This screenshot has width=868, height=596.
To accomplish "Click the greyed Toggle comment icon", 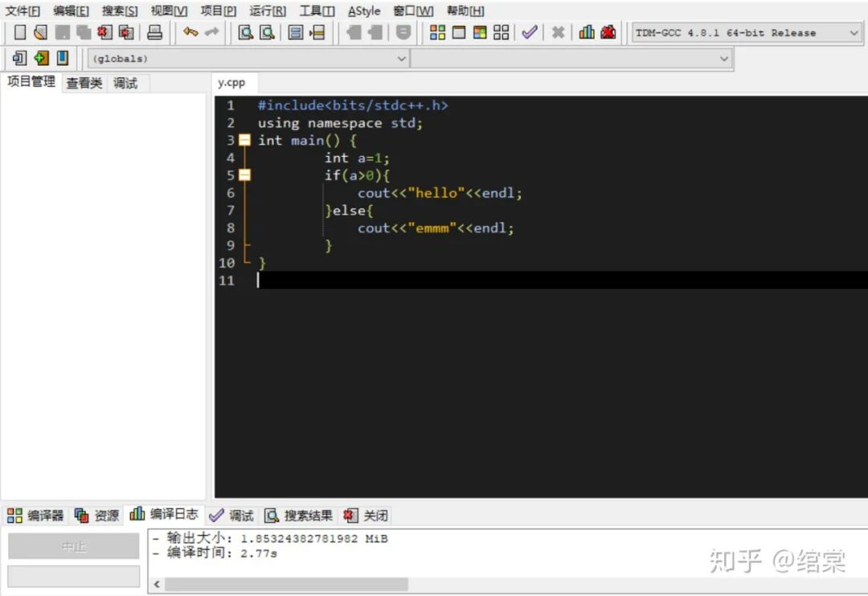I will 403,32.
